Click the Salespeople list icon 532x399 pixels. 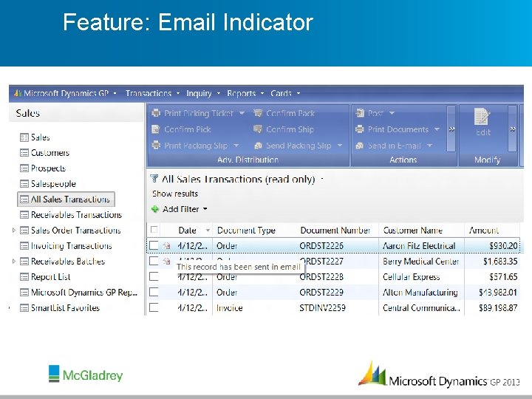(x=24, y=184)
